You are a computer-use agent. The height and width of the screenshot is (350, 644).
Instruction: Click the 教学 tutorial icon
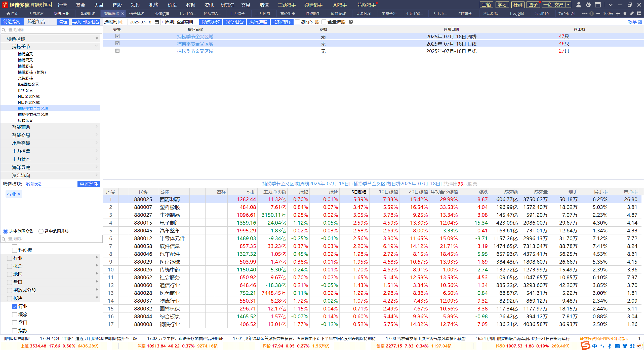click(x=640, y=22)
